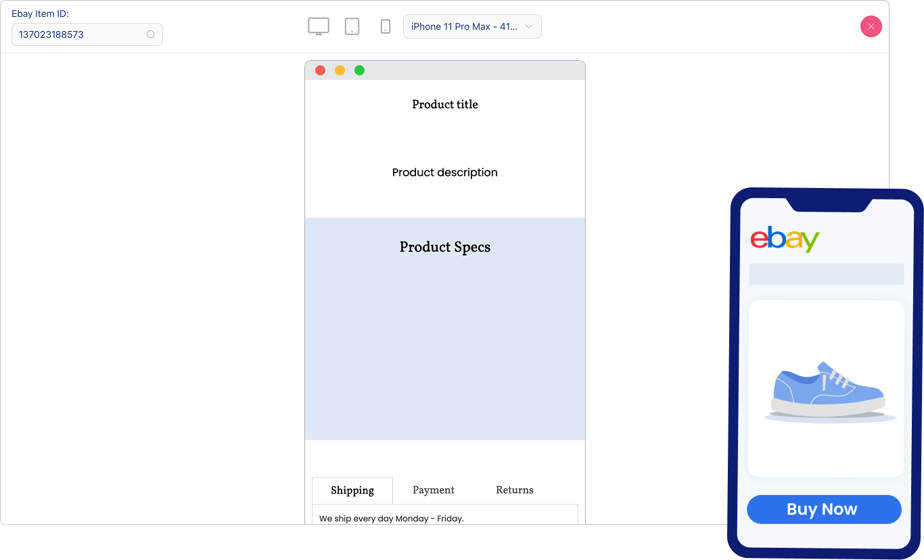Click the ebay logo on phone illustration
The image size is (924, 560).
785,239
